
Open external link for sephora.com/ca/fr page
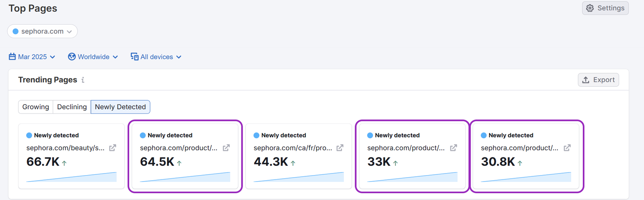point(340,148)
